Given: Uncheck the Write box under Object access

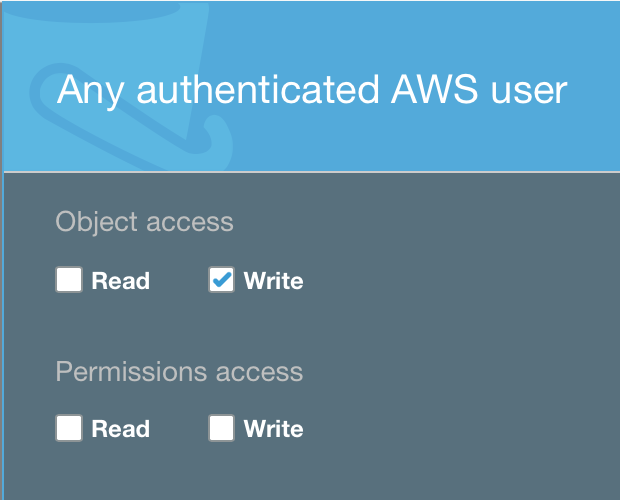Looking at the screenshot, I should pyautogui.click(x=221, y=280).
